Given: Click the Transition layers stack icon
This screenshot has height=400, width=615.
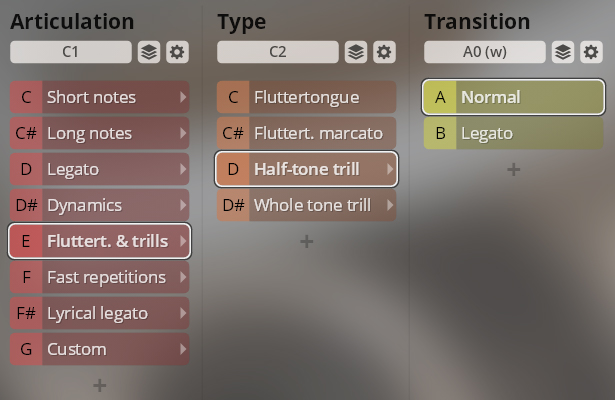Looking at the screenshot, I should tap(563, 52).
